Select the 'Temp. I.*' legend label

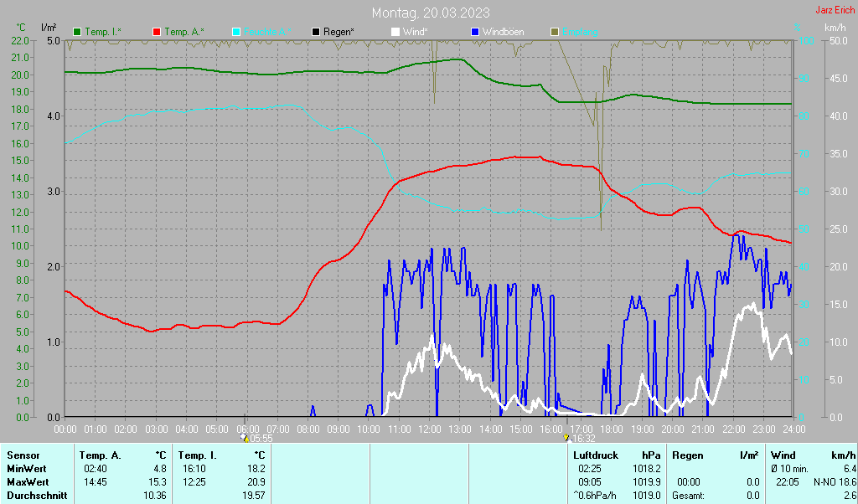[103, 33]
